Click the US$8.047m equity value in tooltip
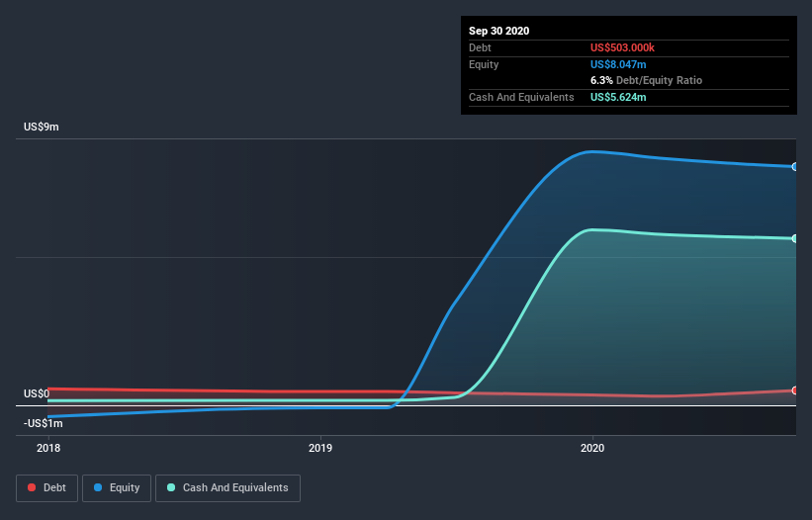Image resolution: width=812 pixels, height=520 pixels. click(x=618, y=64)
